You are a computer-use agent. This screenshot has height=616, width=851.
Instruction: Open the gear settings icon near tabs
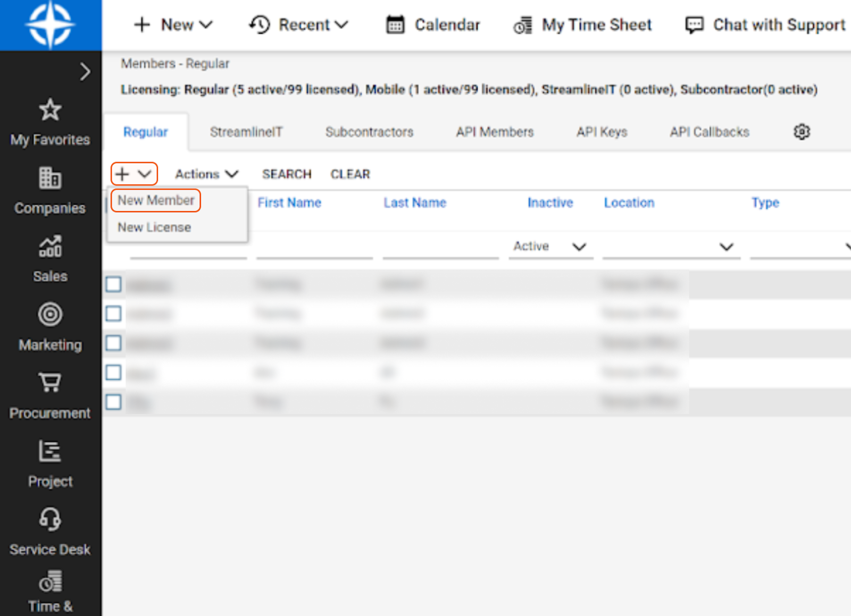tap(802, 132)
